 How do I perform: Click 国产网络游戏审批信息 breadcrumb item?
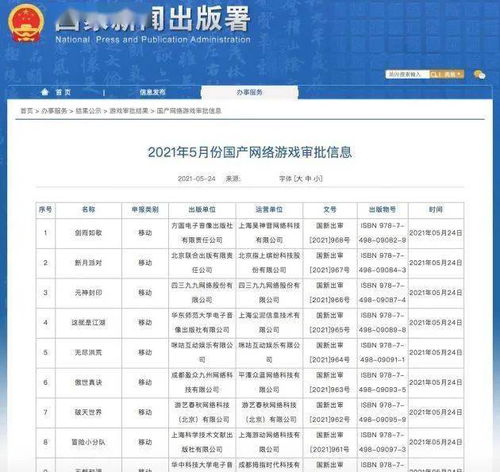click(189, 111)
